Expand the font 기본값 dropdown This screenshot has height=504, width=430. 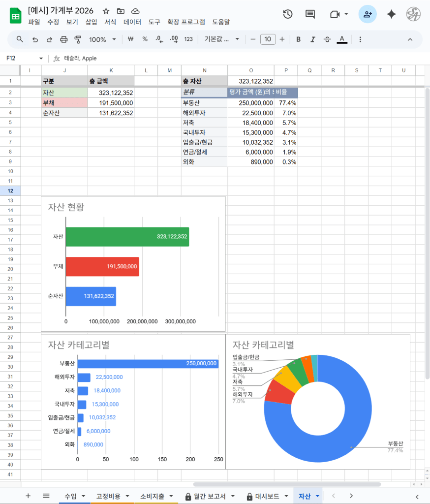pos(222,39)
